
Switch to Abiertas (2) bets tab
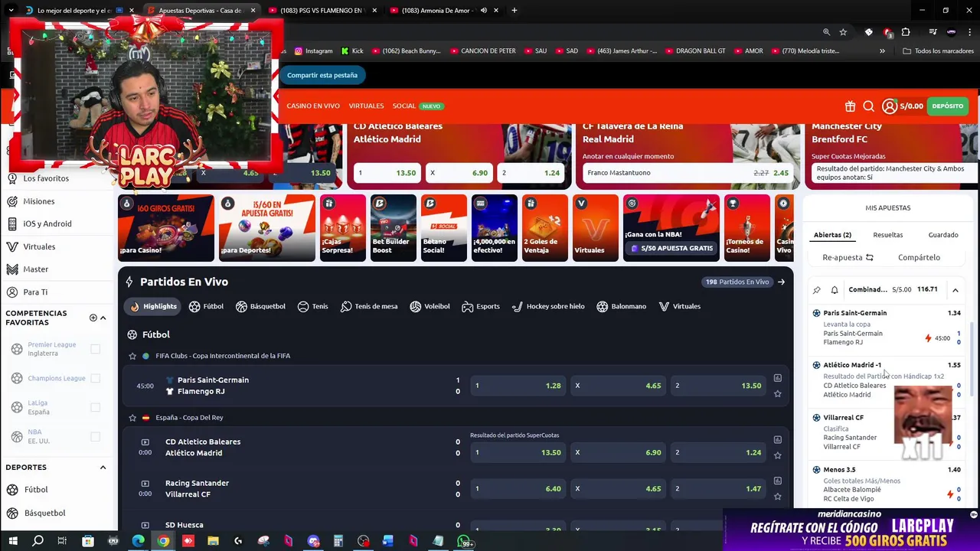pos(832,235)
